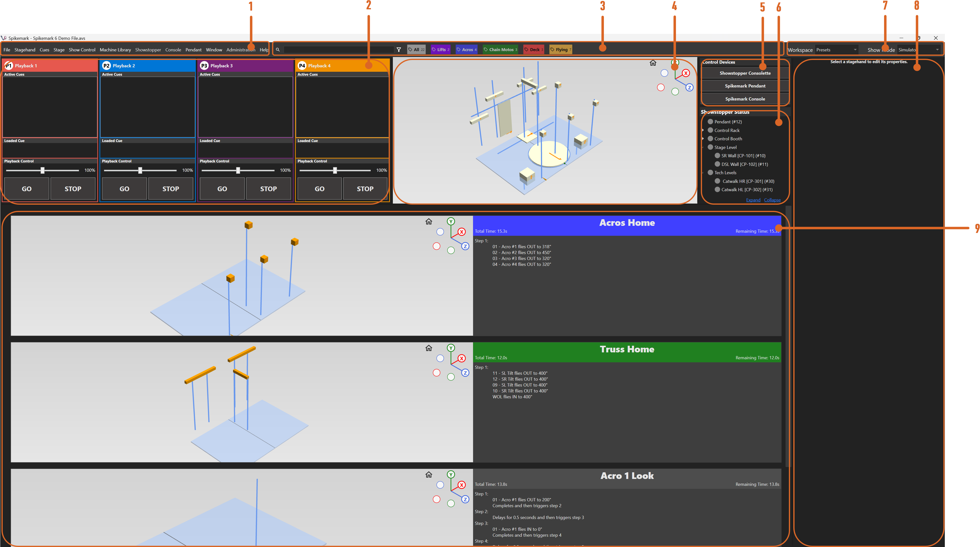Image resolution: width=980 pixels, height=547 pixels.
Task: Click the filter funnel icon in toolbar
Action: (x=399, y=49)
